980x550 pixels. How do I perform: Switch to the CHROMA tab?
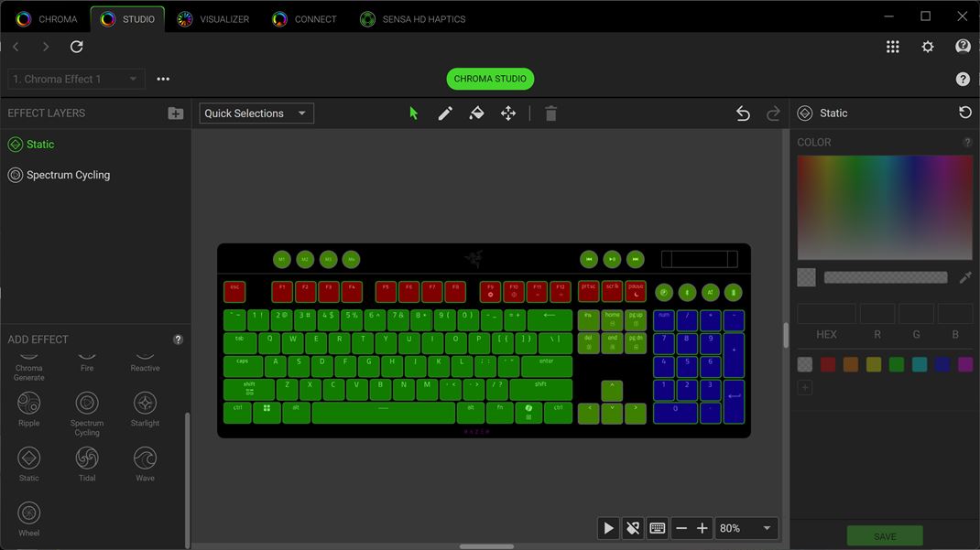(47, 18)
